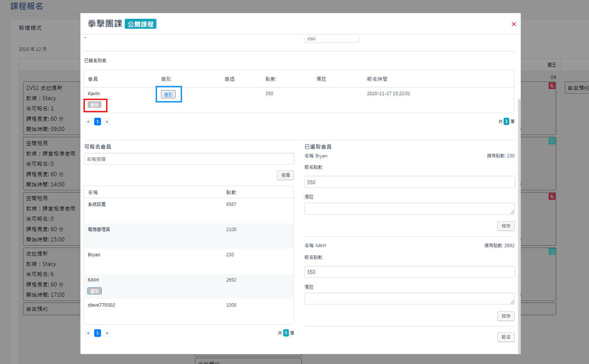Select page 1 in registered list pagination
Image resolution: width=589 pixels, height=364 pixels.
point(97,121)
